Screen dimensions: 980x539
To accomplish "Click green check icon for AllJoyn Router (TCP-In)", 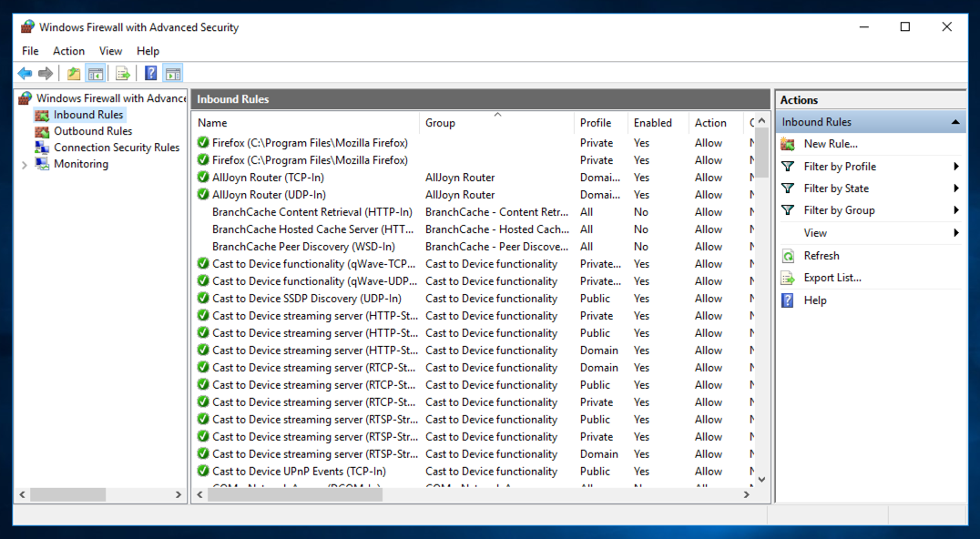I will tap(203, 178).
